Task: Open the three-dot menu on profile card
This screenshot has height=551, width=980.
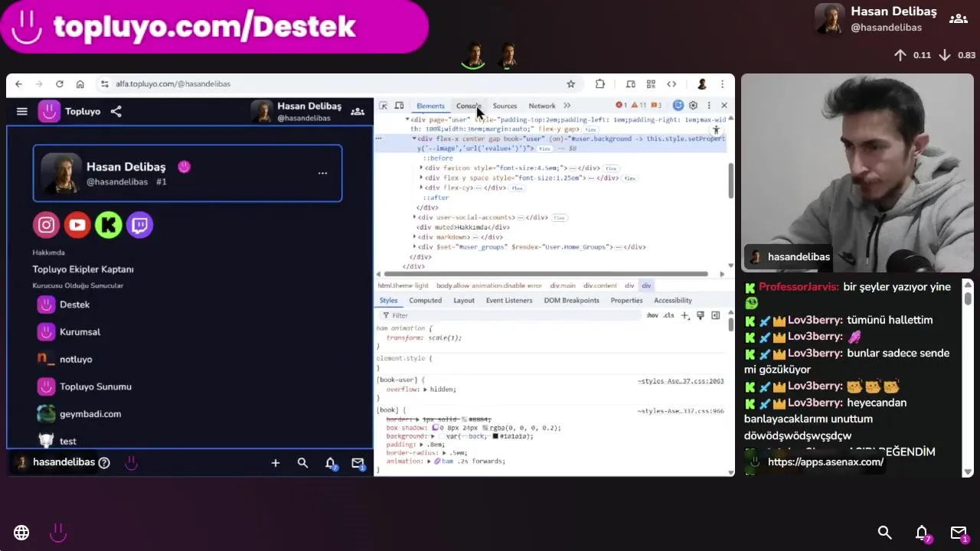Action: pyautogui.click(x=322, y=173)
